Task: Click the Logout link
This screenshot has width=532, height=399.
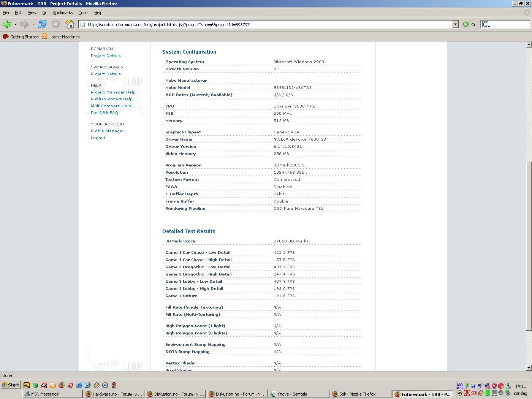Action: point(98,138)
